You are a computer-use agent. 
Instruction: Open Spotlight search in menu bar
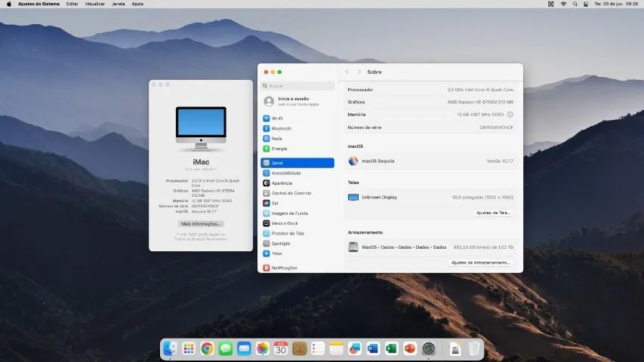(575, 4)
